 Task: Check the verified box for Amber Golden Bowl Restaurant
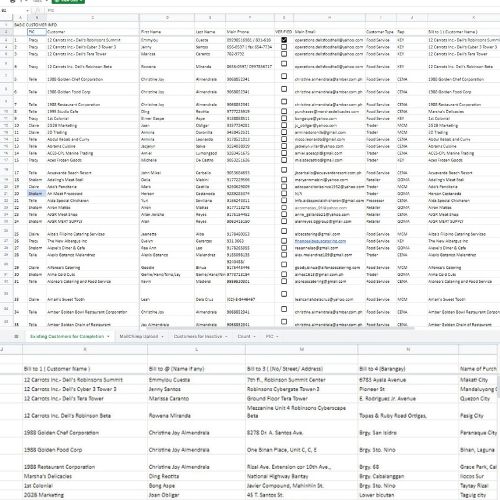(x=284, y=309)
